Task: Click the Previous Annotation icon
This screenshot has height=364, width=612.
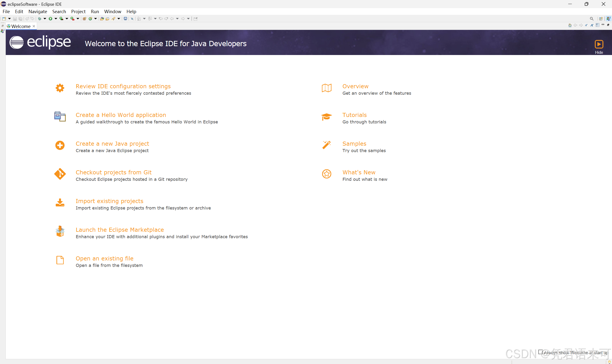Action: 150,19
